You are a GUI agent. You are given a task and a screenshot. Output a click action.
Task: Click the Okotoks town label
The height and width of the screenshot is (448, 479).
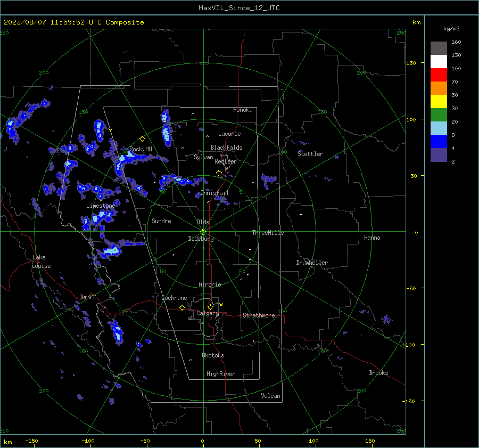coord(213,355)
